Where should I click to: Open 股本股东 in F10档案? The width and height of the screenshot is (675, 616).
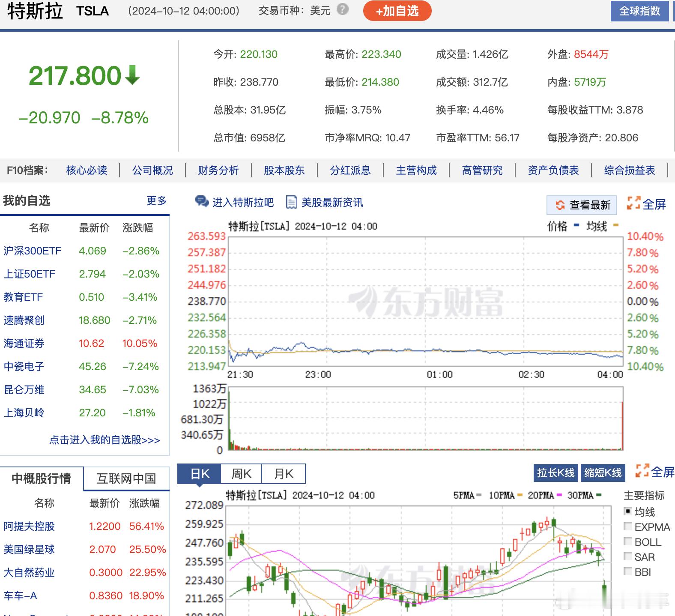tap(284, 170)
